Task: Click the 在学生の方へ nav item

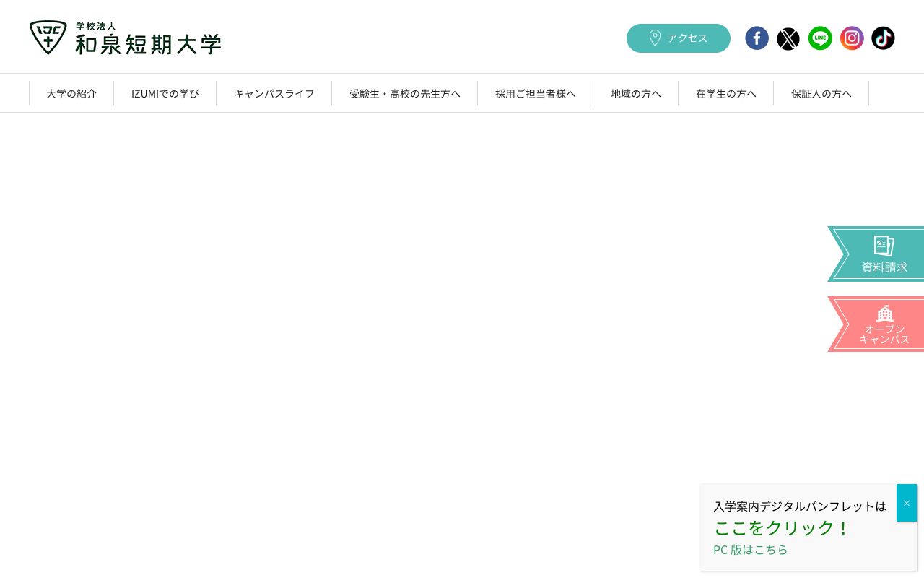Action: point(726,93)
